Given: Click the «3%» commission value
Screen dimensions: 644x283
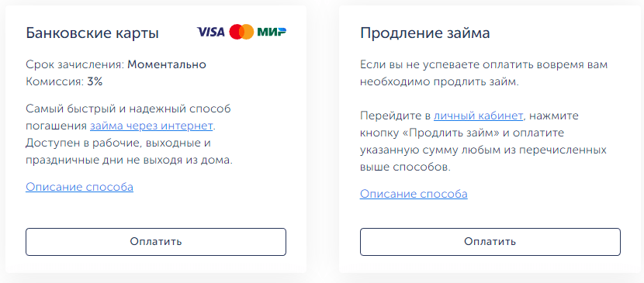Looking at the screenshot, I should 95,82.
